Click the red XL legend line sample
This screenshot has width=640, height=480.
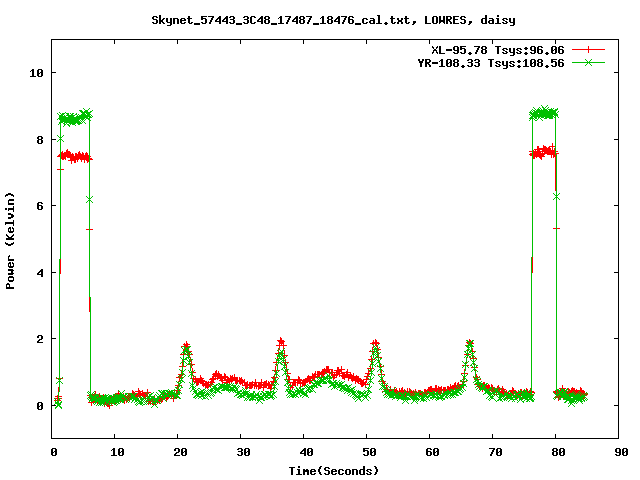tap(588, 50)
